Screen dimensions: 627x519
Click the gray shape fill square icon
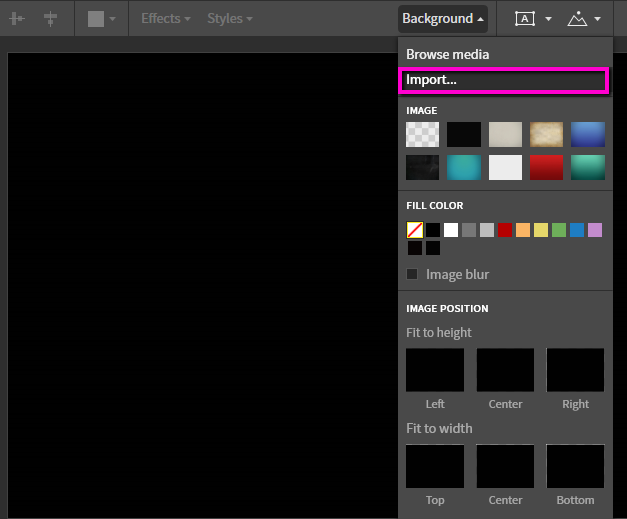click(x=96, y=19)
